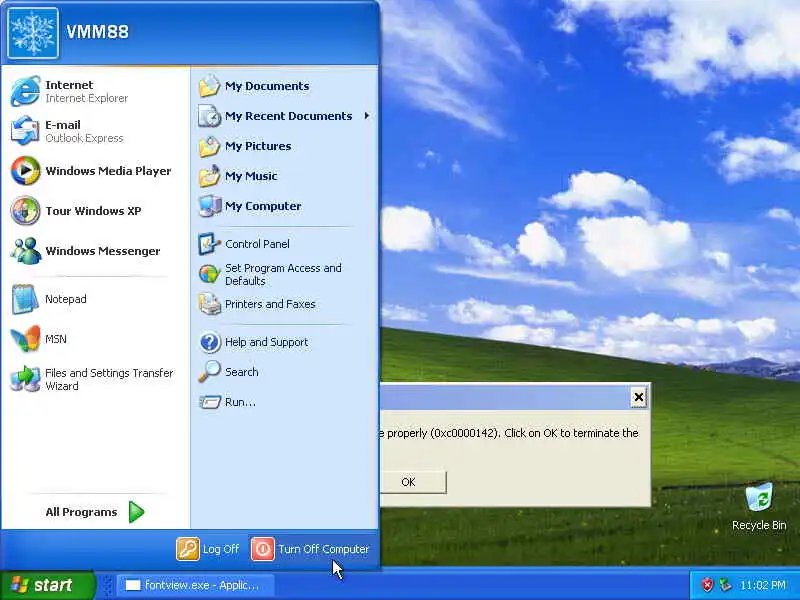Viewport: 800px width, 600px height.
Task: Click the red security shield tray icon
Action: 707,585
